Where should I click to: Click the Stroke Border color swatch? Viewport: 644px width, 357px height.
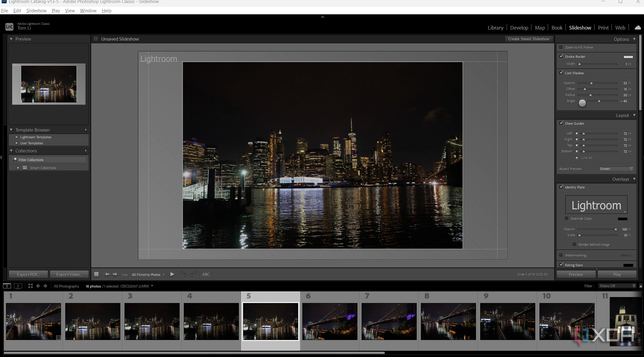pos(629,57)
